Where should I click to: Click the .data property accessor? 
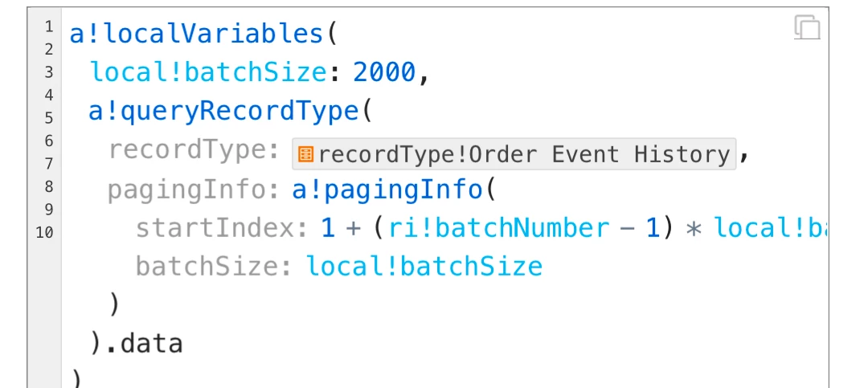[x=144, y=344]
